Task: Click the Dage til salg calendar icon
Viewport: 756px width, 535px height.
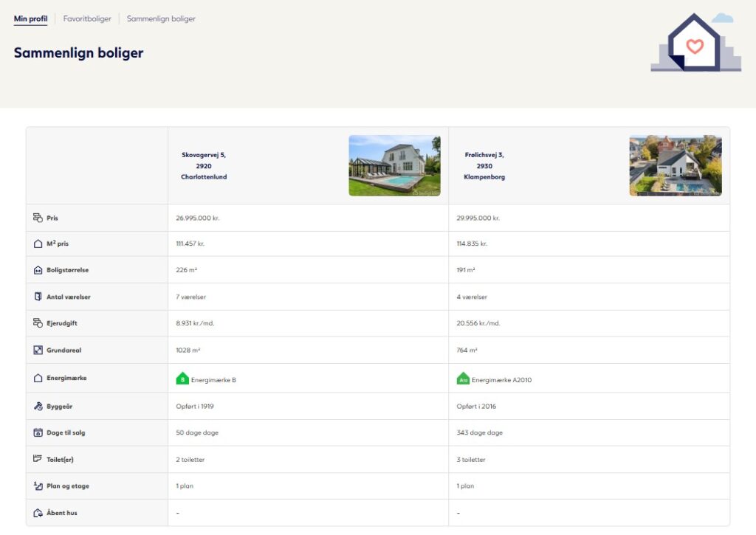Action: [x=38, y=432]
